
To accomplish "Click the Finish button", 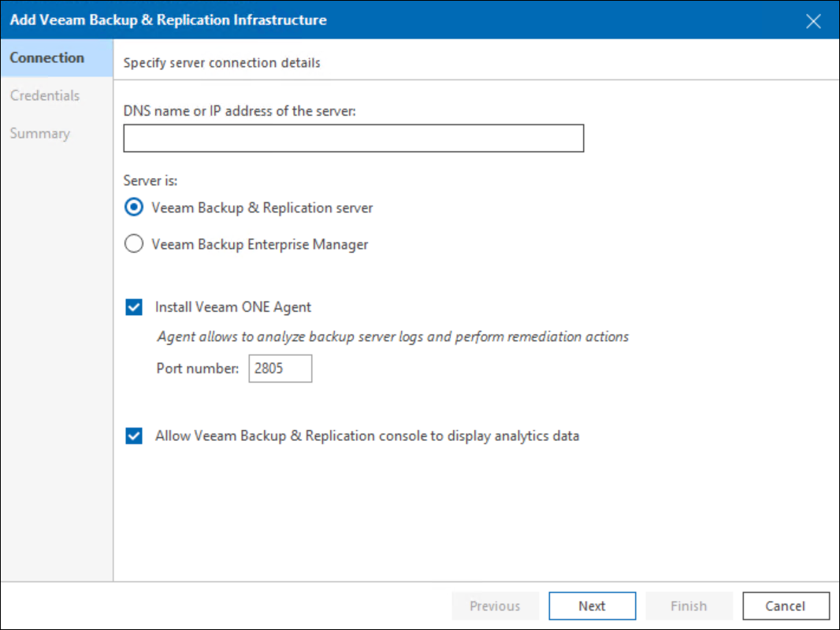I will [689, 606].
